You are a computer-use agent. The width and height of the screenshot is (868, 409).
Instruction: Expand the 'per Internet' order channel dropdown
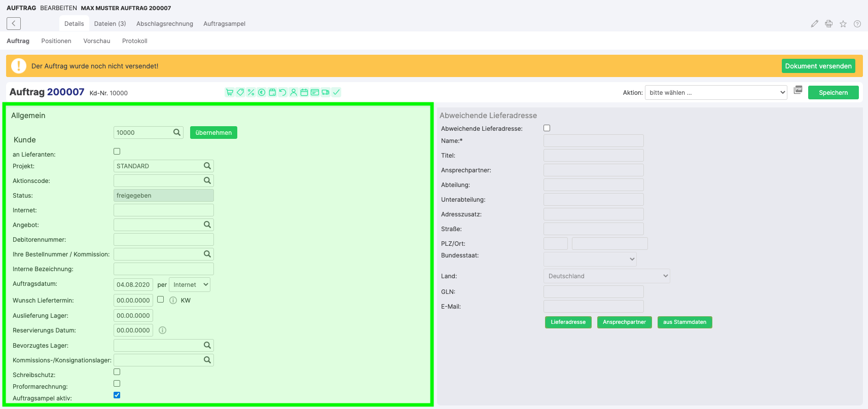point(190,285)
